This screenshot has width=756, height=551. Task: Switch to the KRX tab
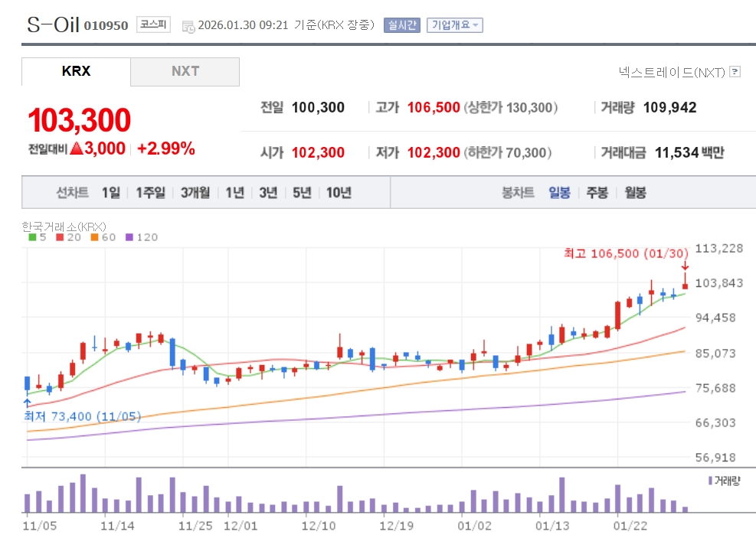point(76,71)
